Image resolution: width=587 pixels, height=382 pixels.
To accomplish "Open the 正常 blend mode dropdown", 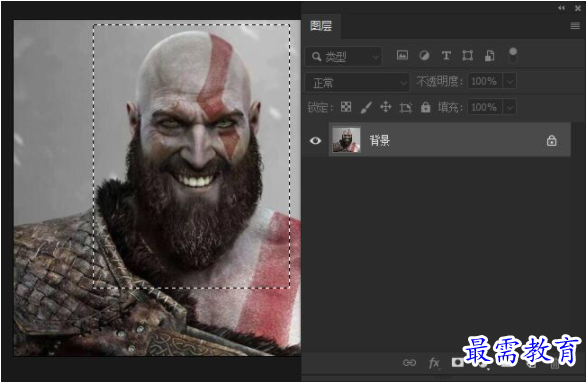I will 357,82.
